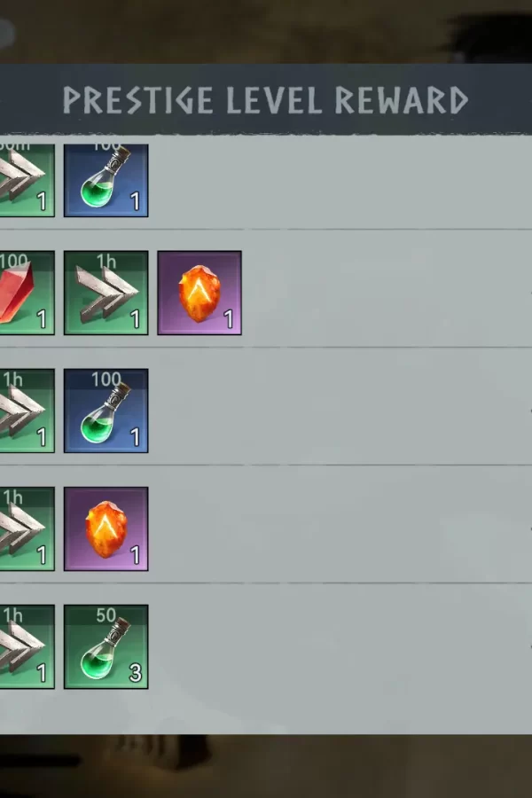Click the 100 label on third-row potion
Image resolution: width=532 pixels, height=798 pixels.
(106, 379)
